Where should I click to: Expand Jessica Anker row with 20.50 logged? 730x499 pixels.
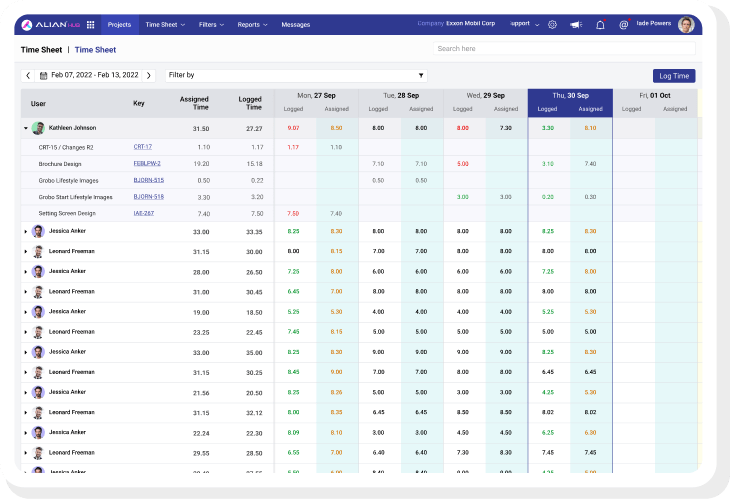pos(26,392)
